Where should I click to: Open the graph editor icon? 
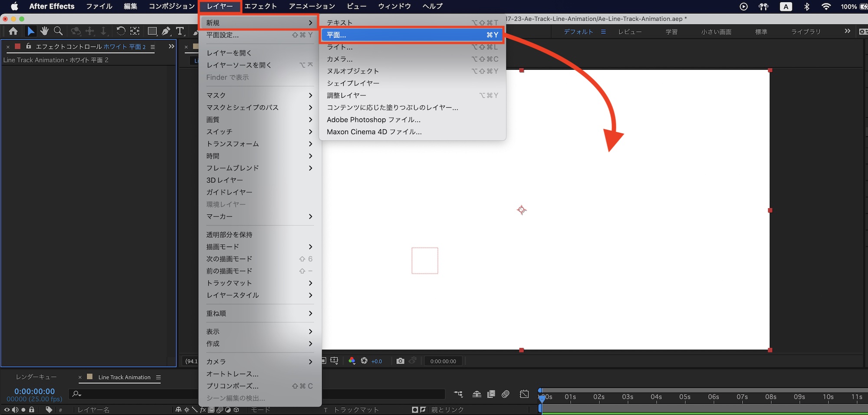(x=524, y=394)
